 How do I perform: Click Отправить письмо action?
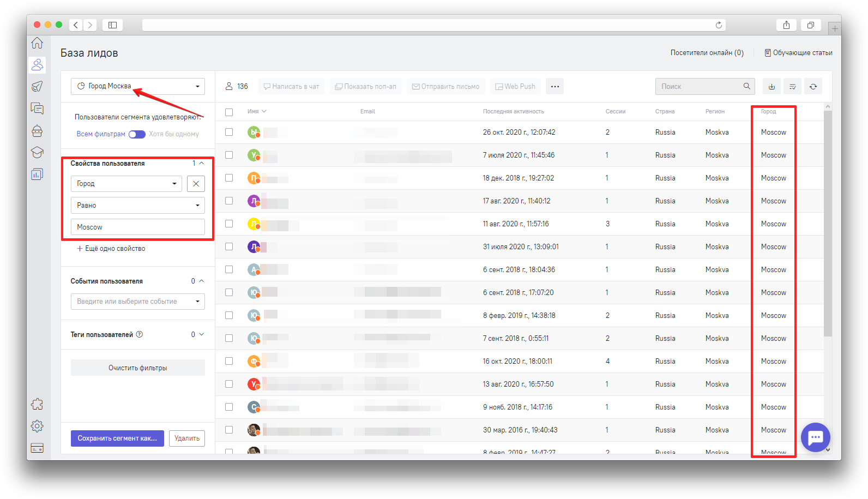click(x=445, y=86)
